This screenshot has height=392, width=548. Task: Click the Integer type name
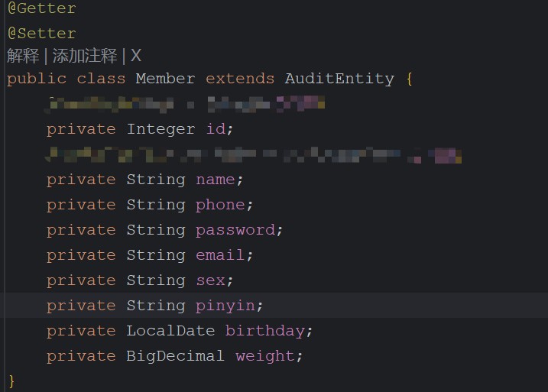coord(161,129)
